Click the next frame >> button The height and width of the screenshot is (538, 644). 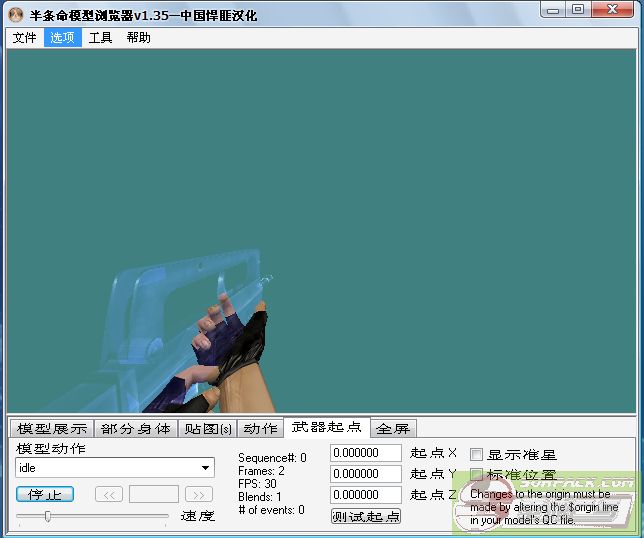[199, 494]
